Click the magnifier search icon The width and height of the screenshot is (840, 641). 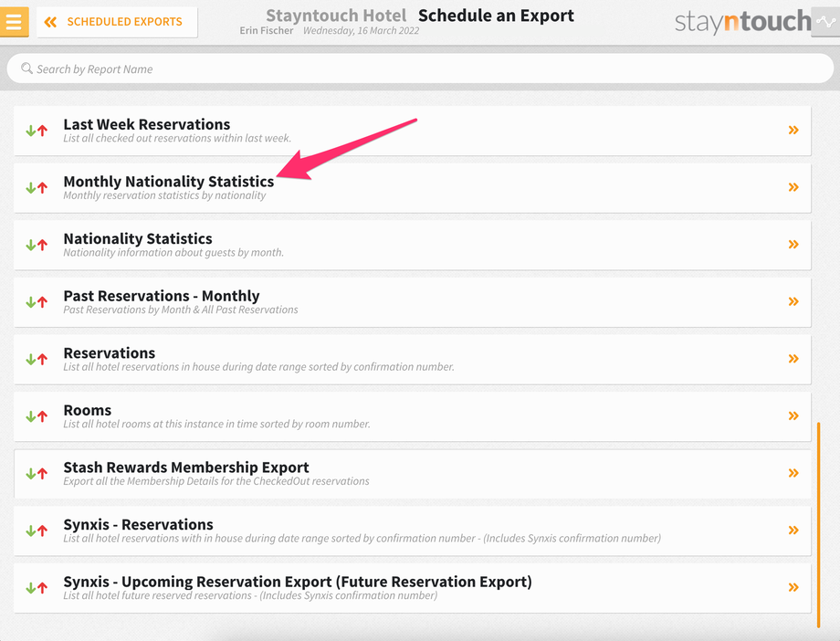pyautogui.click(x=26, y=68)
